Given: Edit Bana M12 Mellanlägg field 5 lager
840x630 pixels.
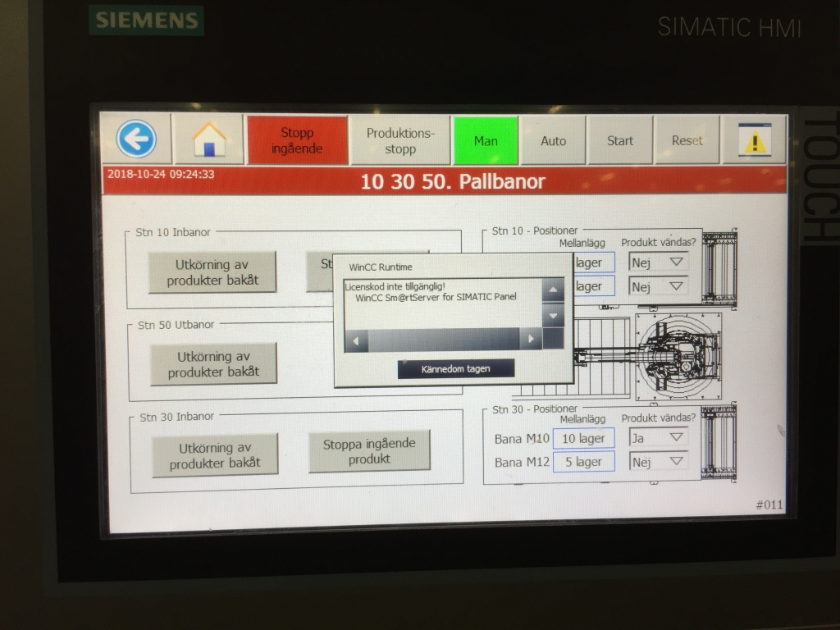Looking at the screenshot, I should click(583, 462).
